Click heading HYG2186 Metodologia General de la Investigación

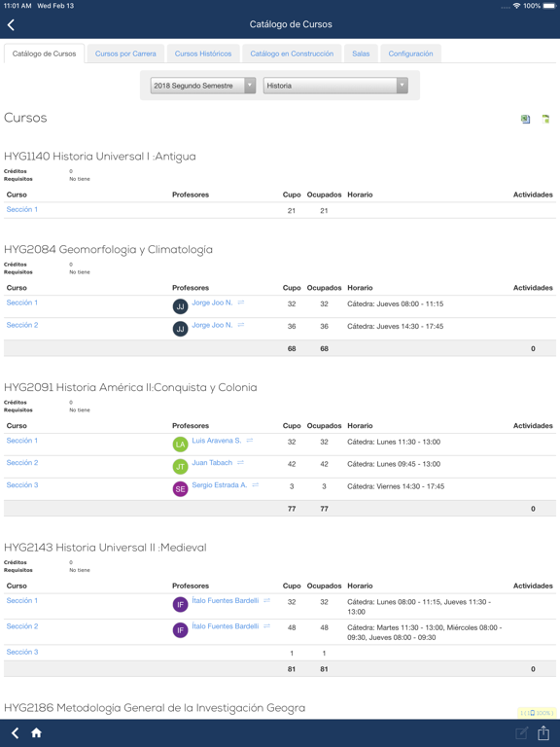click(155, 708)
